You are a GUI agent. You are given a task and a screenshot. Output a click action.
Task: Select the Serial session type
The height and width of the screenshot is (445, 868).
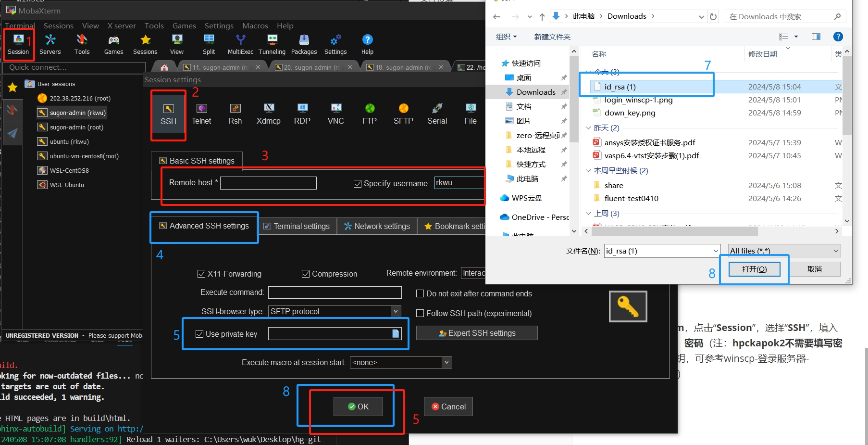pos(437,114)
